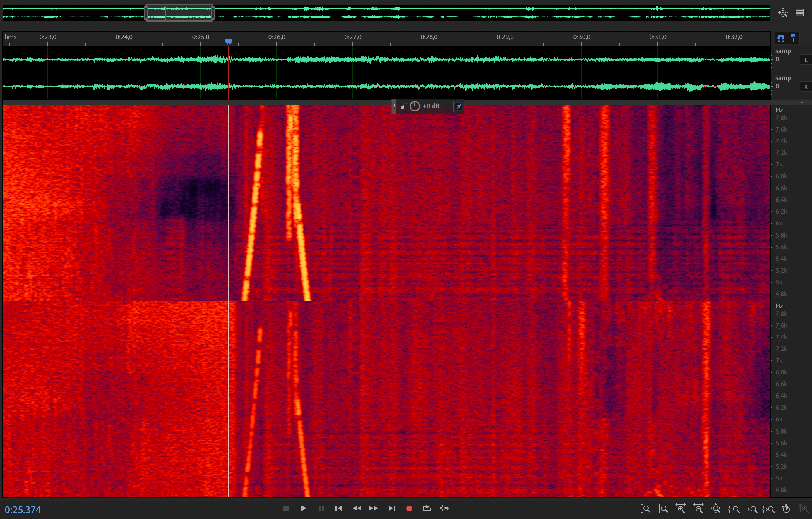Click the Rewind button
The width and height of the screenshot is (812, 519).
coord(357,508)
